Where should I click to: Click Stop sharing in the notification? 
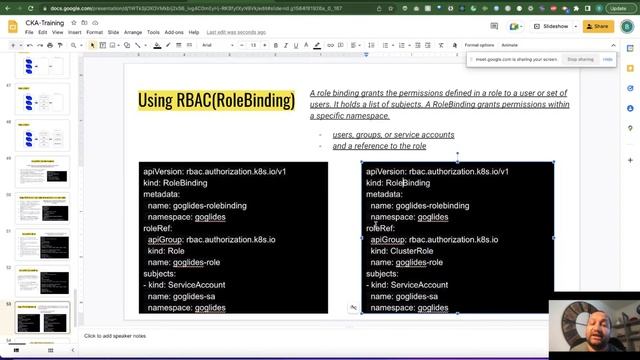(x=580, y=60)
